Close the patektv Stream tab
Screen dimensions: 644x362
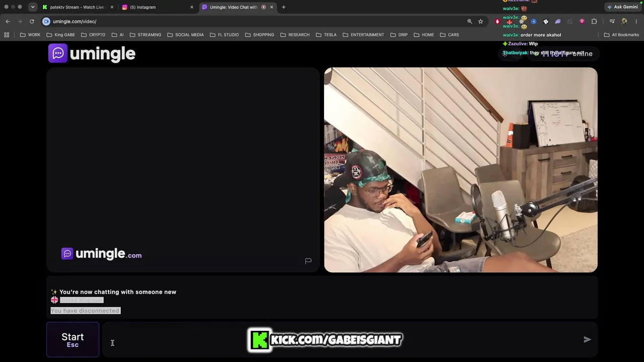[112, 7]
